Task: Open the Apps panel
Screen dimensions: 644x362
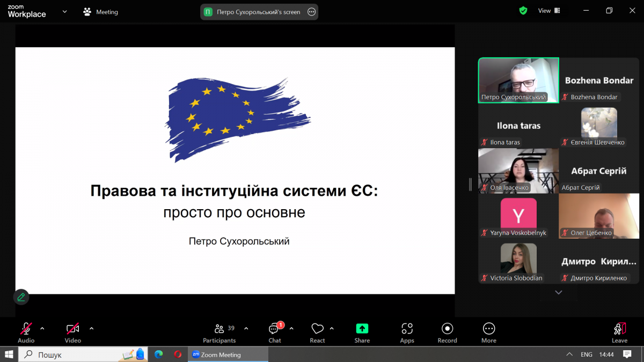Action: pyautogui.click(x=407, y=332)
